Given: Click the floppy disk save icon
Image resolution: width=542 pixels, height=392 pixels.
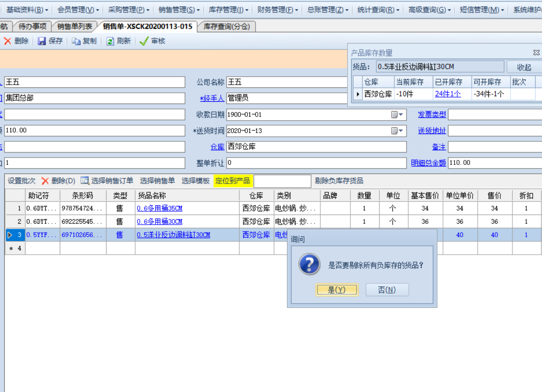Looking at the screenshot, I should [42, 41].
